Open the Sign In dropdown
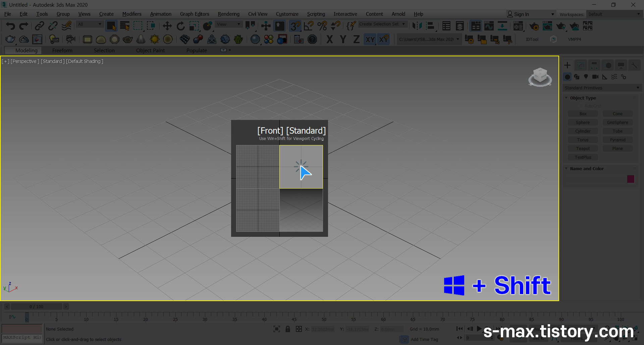The width and height of the screenshot is (644, 345). pos(531,14)
